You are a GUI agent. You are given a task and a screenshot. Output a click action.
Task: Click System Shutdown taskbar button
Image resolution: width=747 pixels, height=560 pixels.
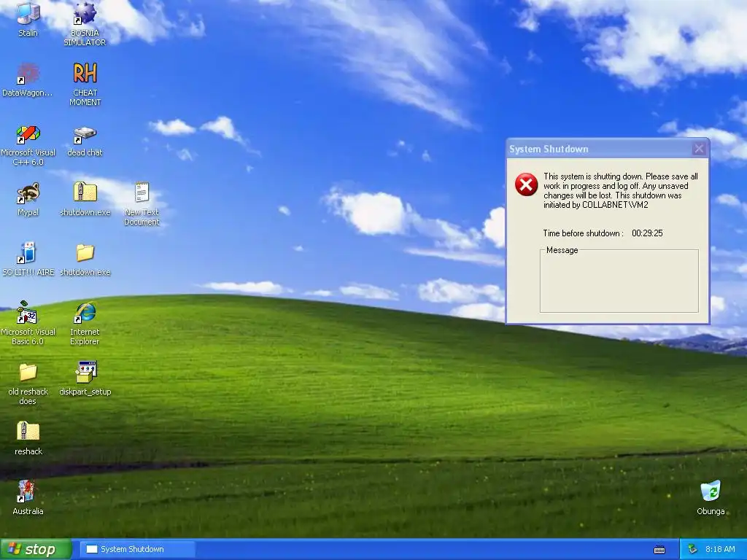pos(138,549)
